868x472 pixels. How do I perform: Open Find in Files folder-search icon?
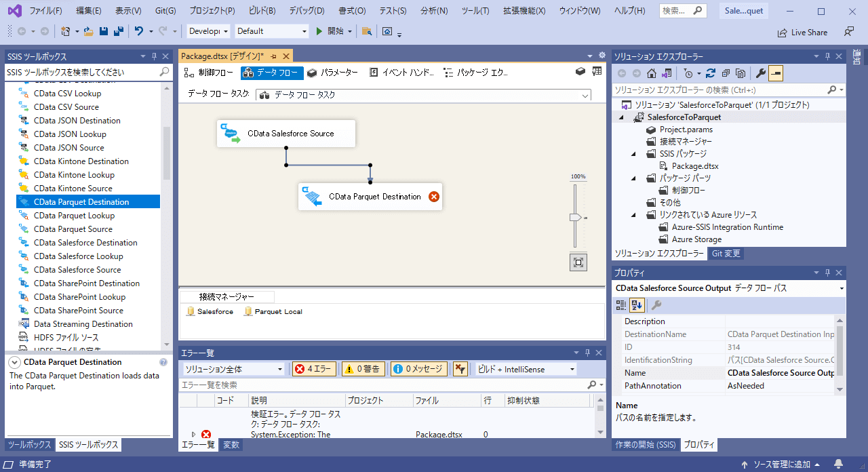pyautogui.click(x=367, y=31)
